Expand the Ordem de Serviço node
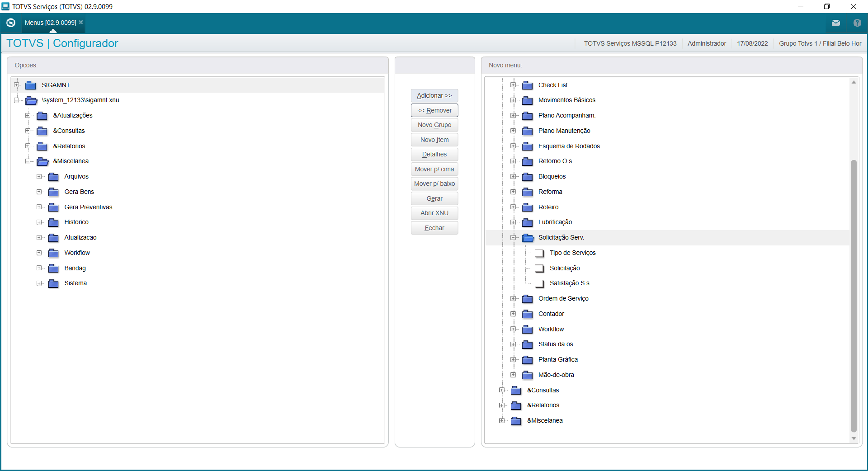868x471 pixels. [513, 298]
